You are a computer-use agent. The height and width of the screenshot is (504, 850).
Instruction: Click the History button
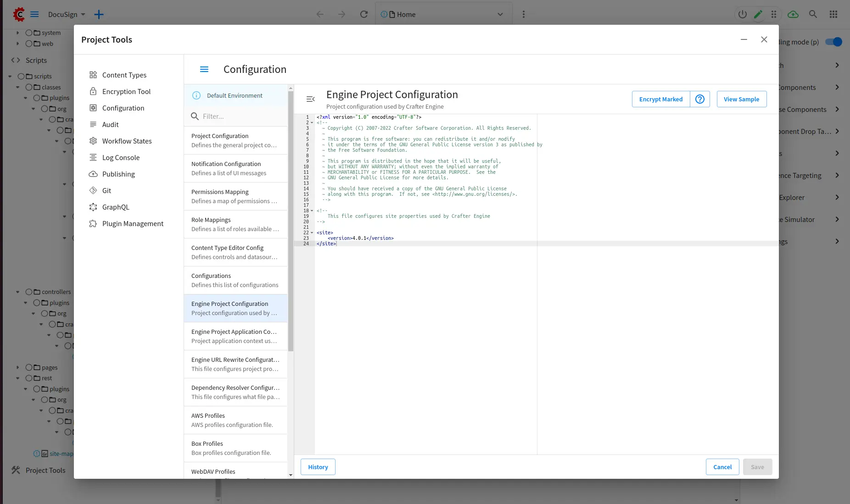click(318, 467)
